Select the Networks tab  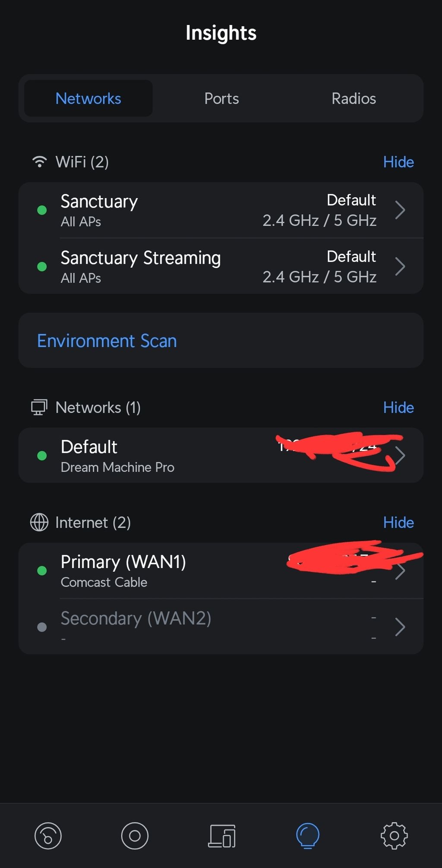(88, 98)
